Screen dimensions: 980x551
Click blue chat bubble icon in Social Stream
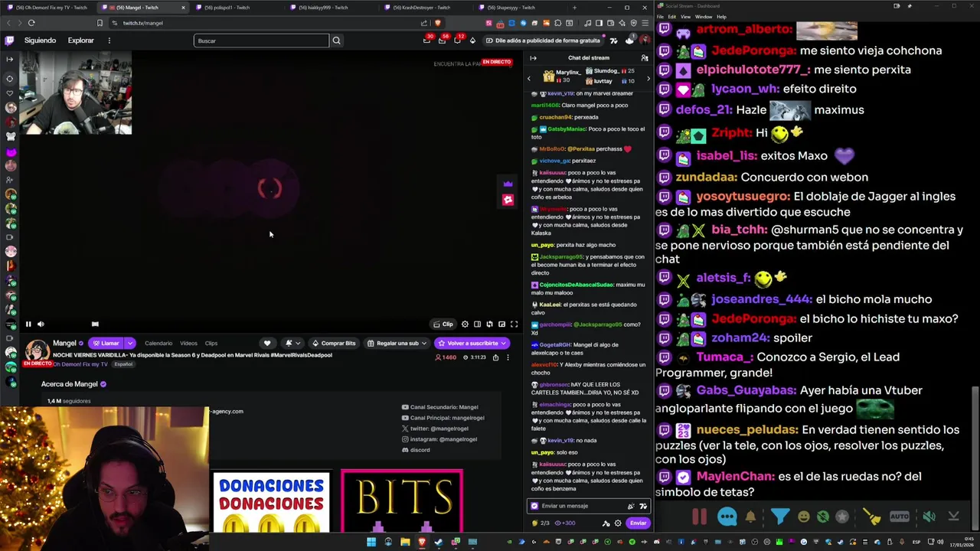[x=727, y=517]
